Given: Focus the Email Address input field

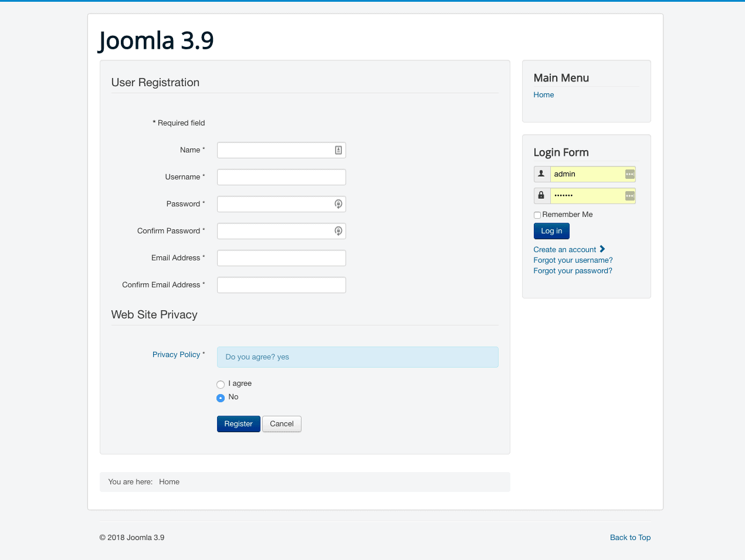Looking at the screenshot, I should tap(282, 258).
